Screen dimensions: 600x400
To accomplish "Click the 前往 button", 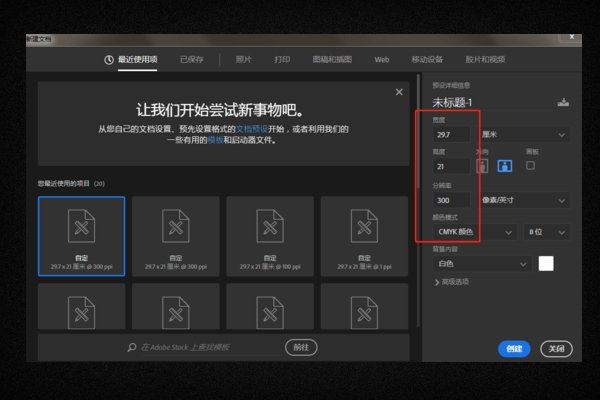I will coord(301,347).
